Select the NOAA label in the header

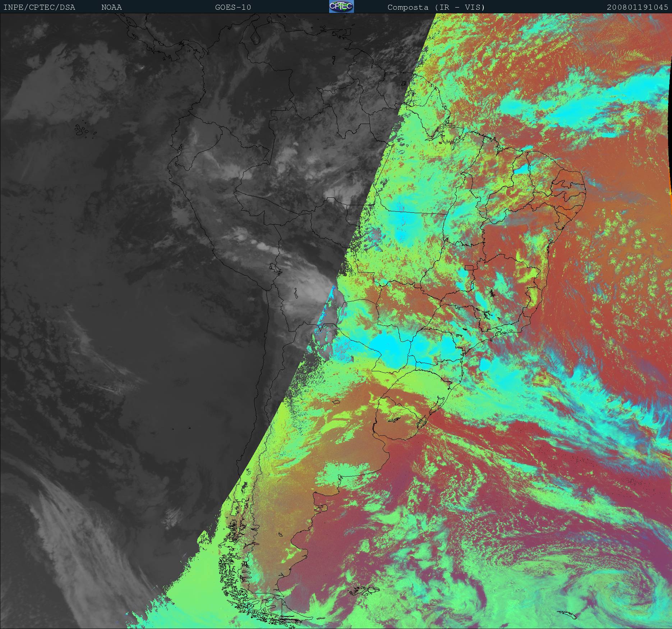pos(111,7)
